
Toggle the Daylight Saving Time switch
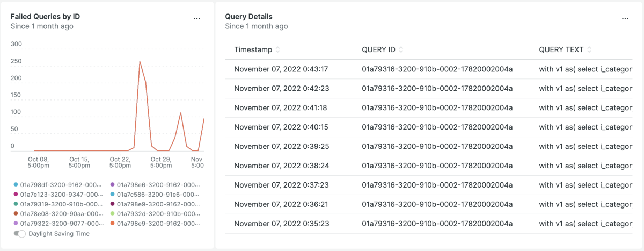(20, 234)
